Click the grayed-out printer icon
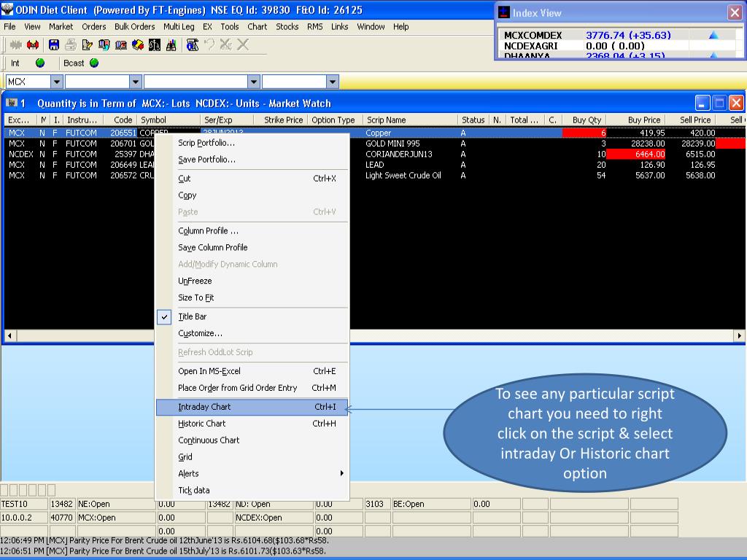This screenshot has width=747, height=560. coord(71,44)
